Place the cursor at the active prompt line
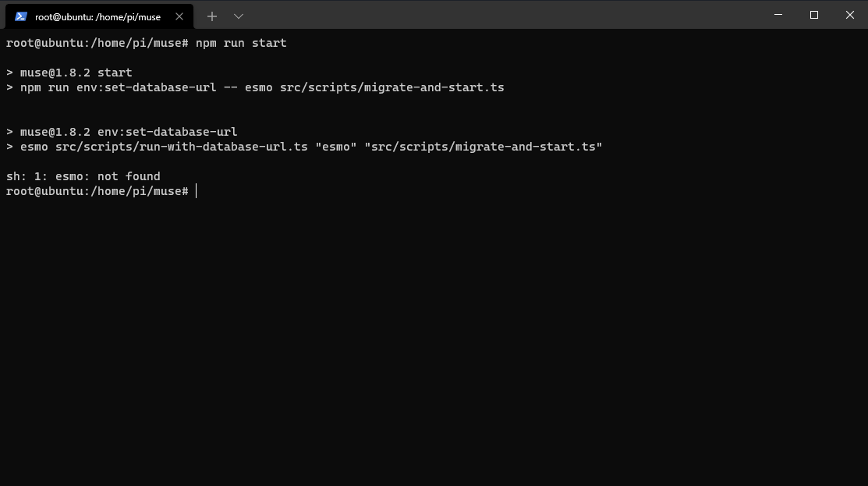 [x=197, y=191]
